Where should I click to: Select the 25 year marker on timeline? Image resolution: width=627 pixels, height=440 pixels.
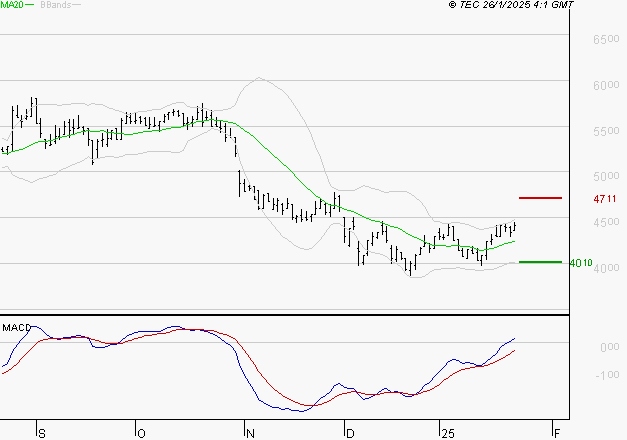coord(448,433)
